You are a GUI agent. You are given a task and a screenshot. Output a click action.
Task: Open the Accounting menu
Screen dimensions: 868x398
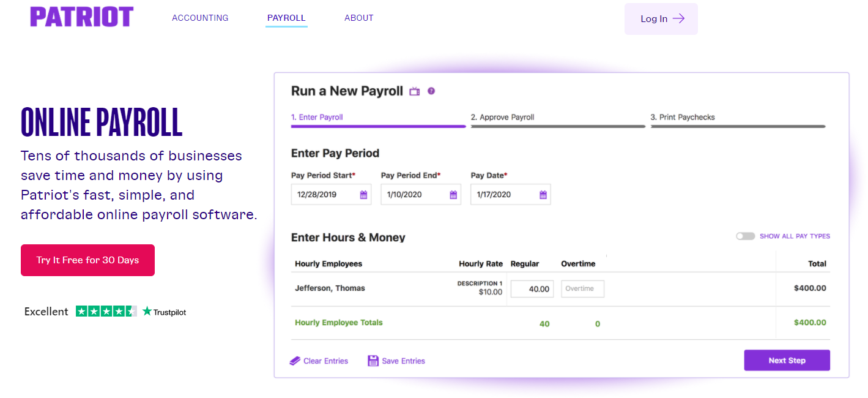tap(200, 18)
